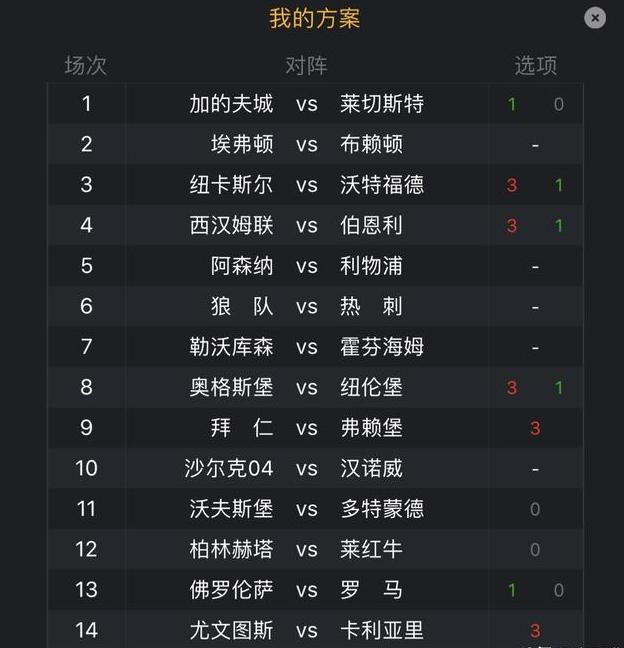This screenshot has height=648, width=624.
Task: Click the red 3 for 奥格斯堡 vs 纽伦堡
Action: 512,388
